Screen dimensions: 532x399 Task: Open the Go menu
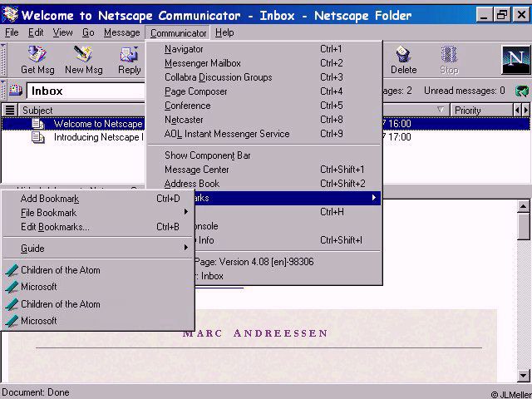tap(88, 32)
